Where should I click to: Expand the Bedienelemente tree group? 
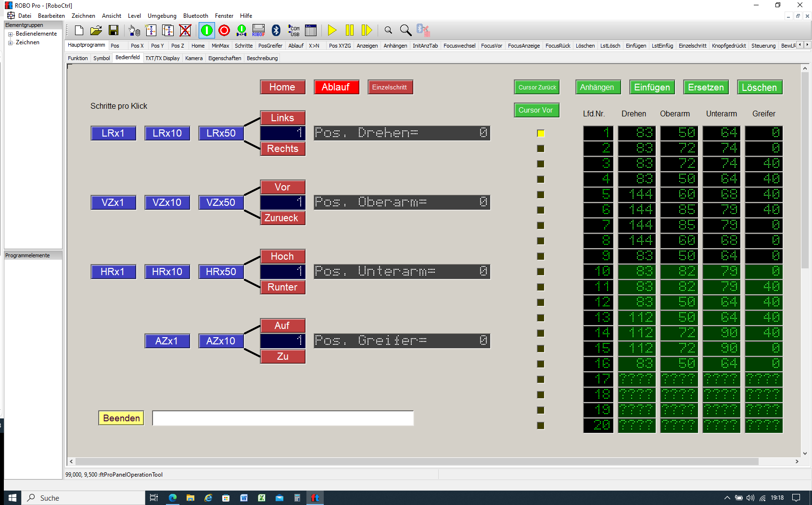coord(10,34)
